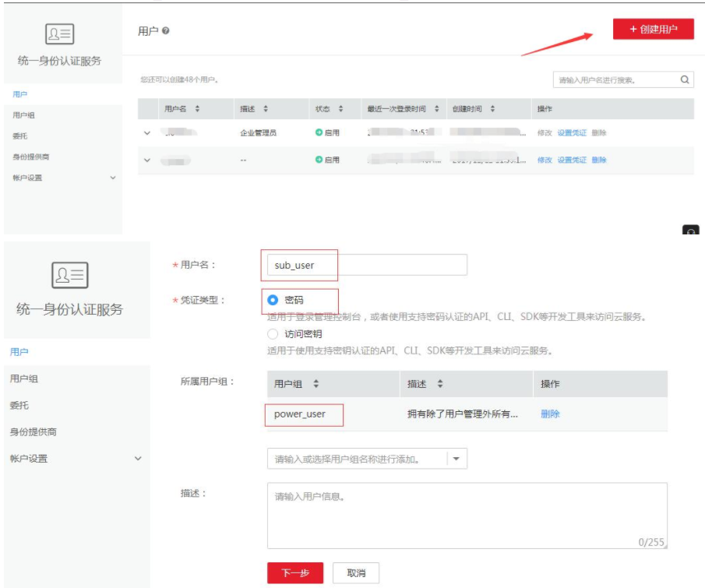Click 修改 link in the second user row

(x=545, y=160)
